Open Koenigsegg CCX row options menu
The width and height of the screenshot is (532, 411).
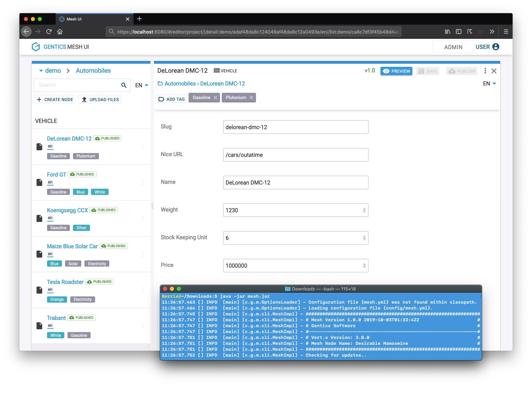point(143,218)
